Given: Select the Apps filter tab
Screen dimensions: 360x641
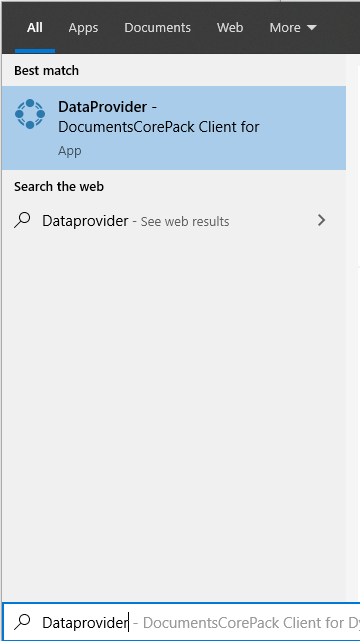Looking at the screenshot, I should (83, 27).
